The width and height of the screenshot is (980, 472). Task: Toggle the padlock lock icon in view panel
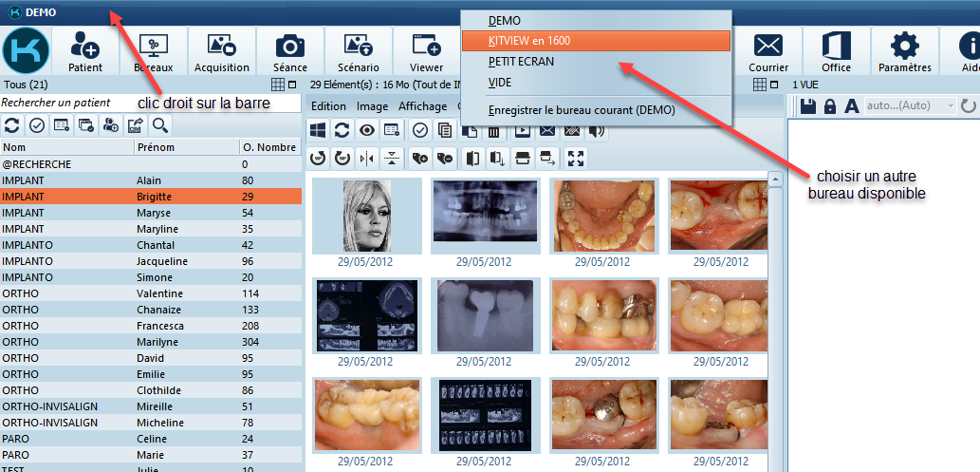pos(830,106)
